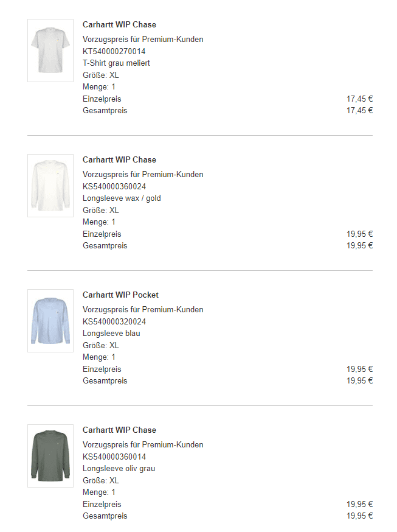Click the first Carhartt WIP Chase title
Image resolution: width=397 pixels, height=532 pixels.
119,25
